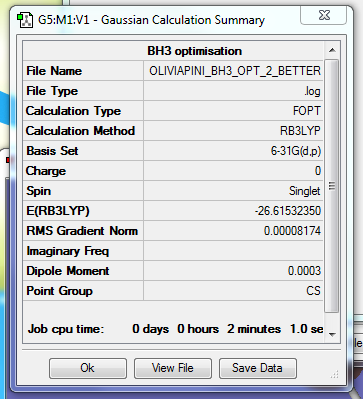
Task: Click the Ok button
Action: pos(88,368)
